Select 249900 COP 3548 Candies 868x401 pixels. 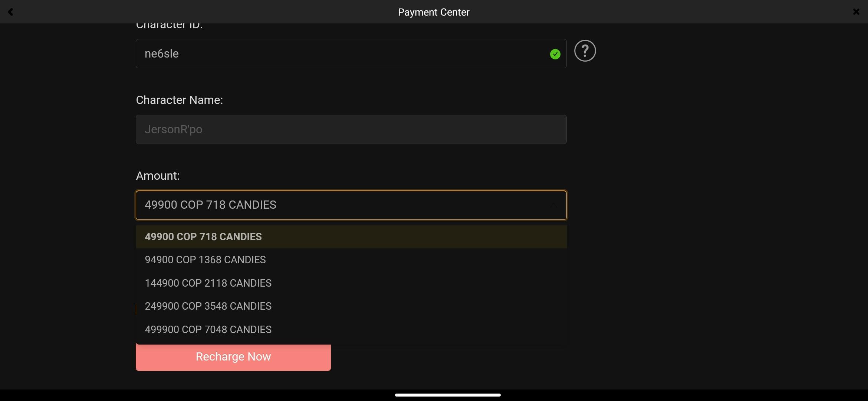coord(208,306)
